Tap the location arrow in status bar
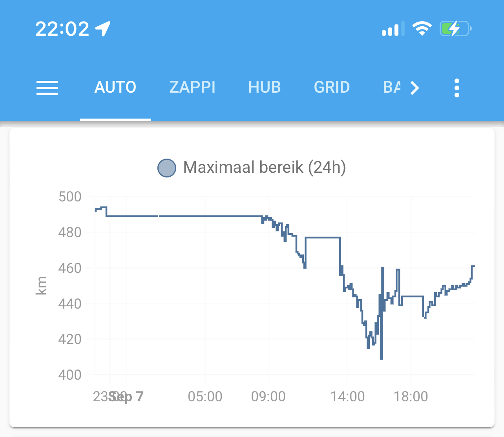This screenshot has height=437, width=504. coord(103,29)
